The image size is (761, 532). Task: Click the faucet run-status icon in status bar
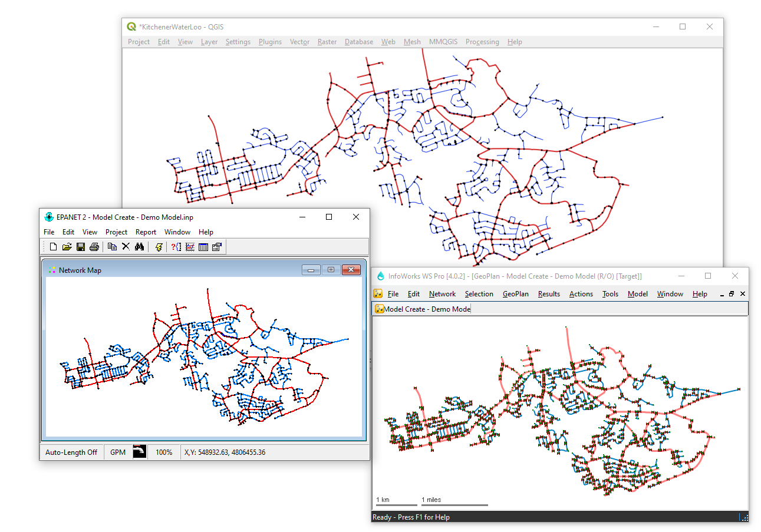pyautogui.click(x=140, y=452)
